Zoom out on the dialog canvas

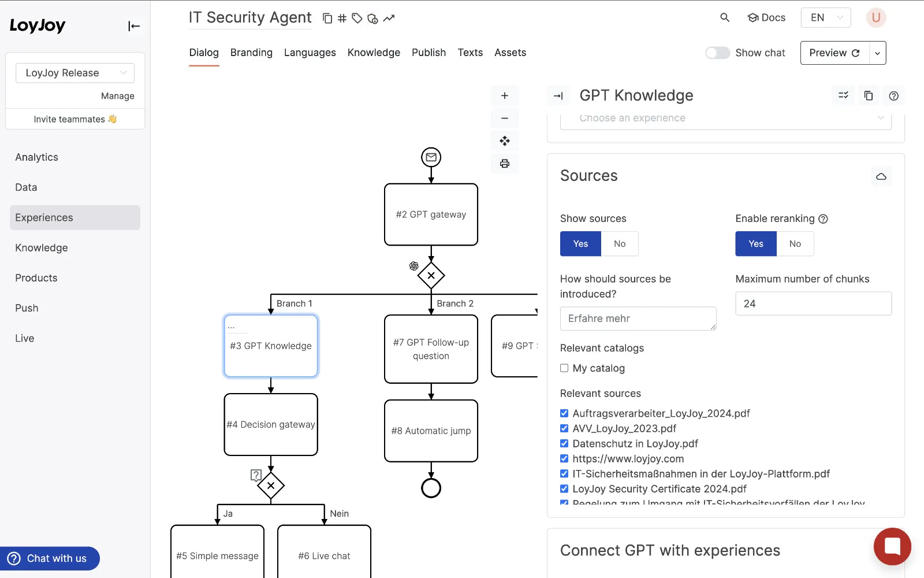(x=504, y=118)
